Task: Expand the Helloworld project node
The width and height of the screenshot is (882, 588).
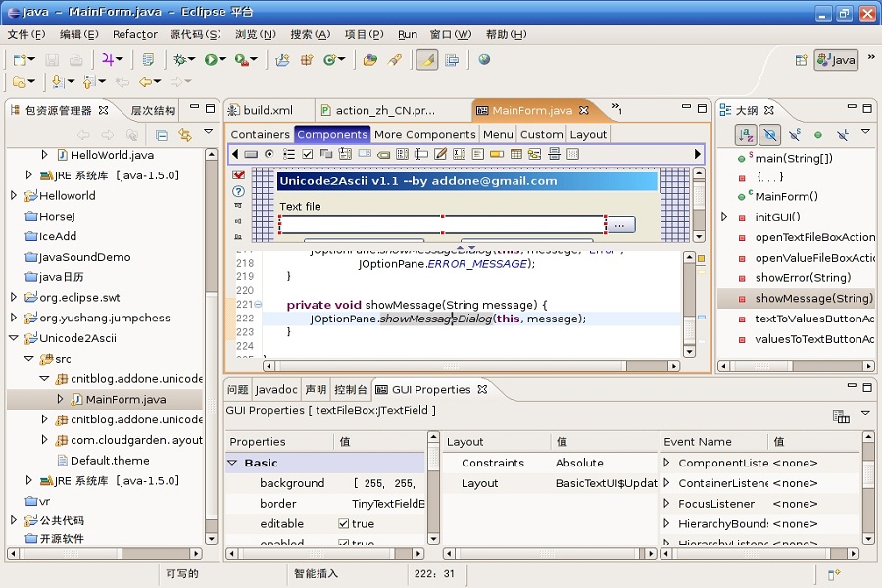Action: click(x=14, y=196)
